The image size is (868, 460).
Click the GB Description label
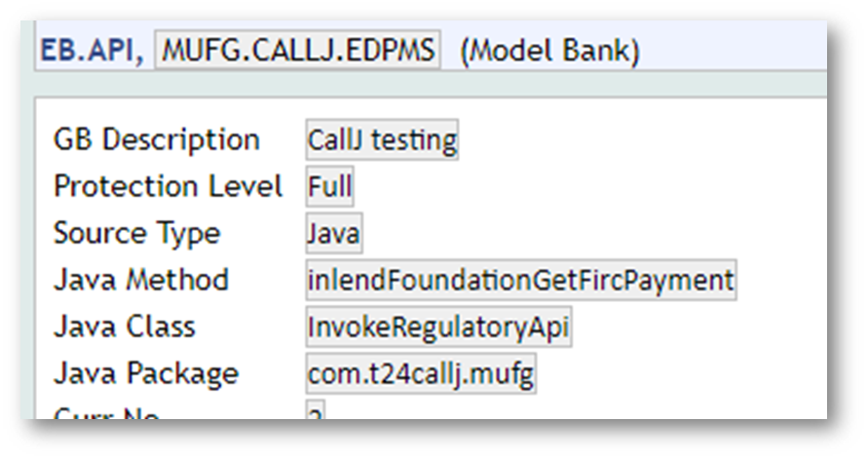pos(156,139)
